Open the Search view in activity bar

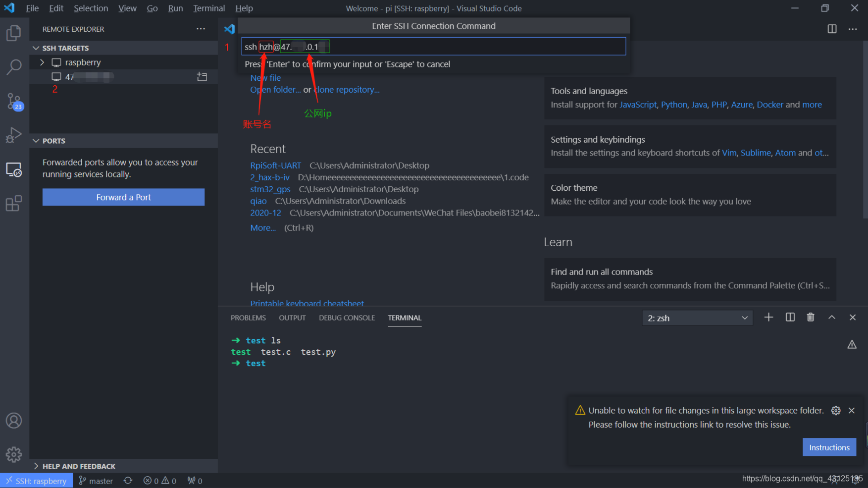tap(14, 67)
